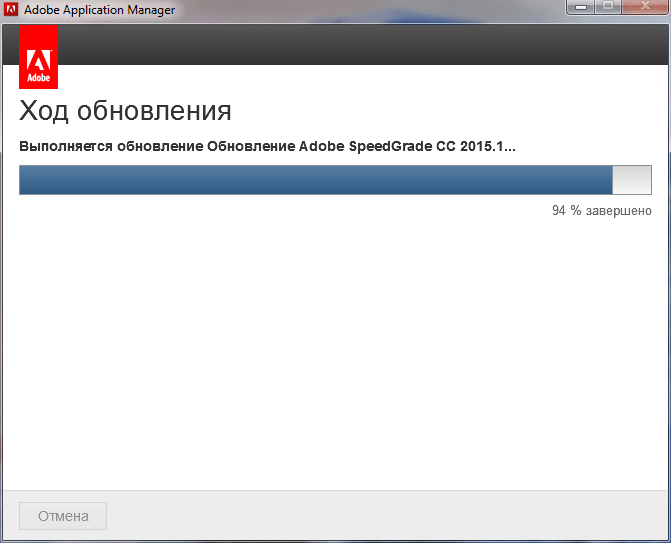
Task: Click the red Adobe logo
Action: (39, 56)
